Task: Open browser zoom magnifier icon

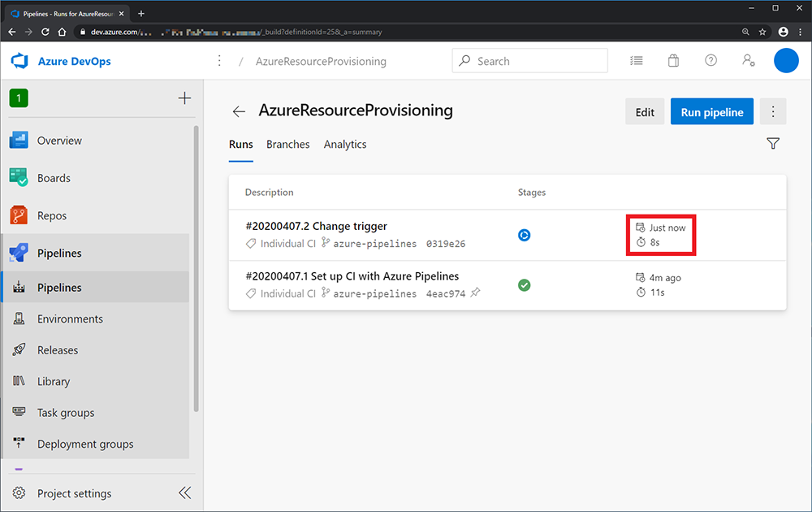Action: coord(745,32)
